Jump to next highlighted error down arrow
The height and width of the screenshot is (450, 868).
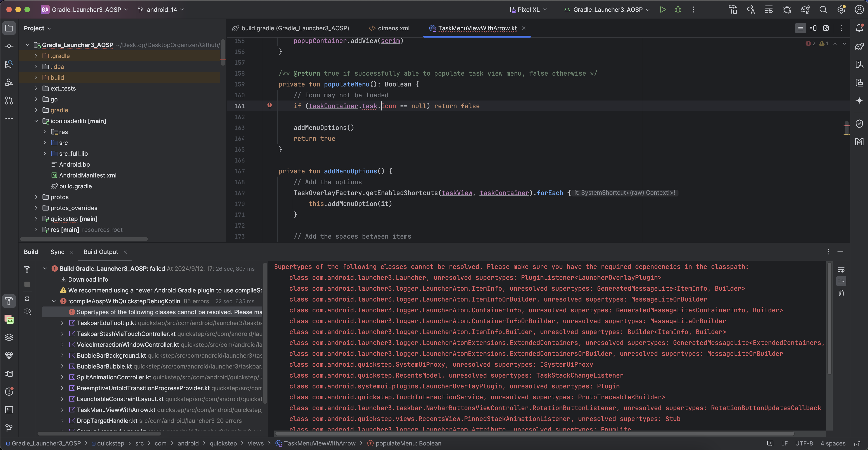point(844,43)
